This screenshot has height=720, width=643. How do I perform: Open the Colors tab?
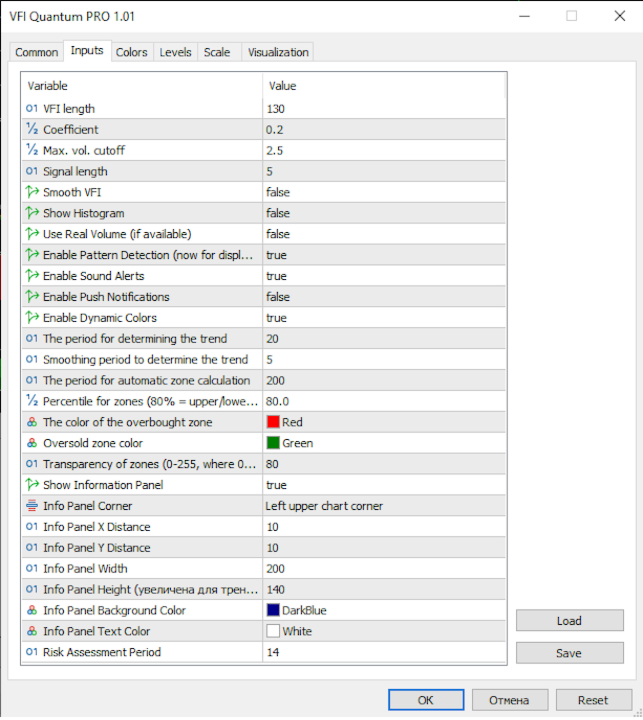132,52
